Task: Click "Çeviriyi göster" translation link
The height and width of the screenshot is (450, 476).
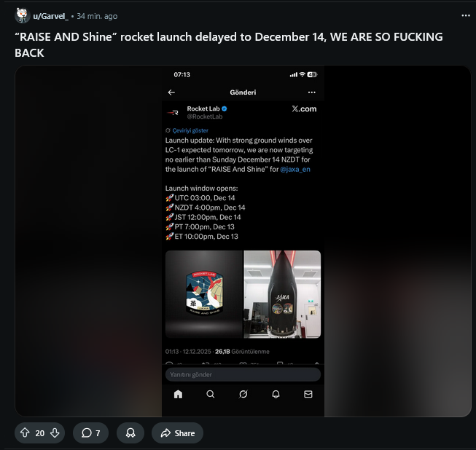Action: pos(190,130)
